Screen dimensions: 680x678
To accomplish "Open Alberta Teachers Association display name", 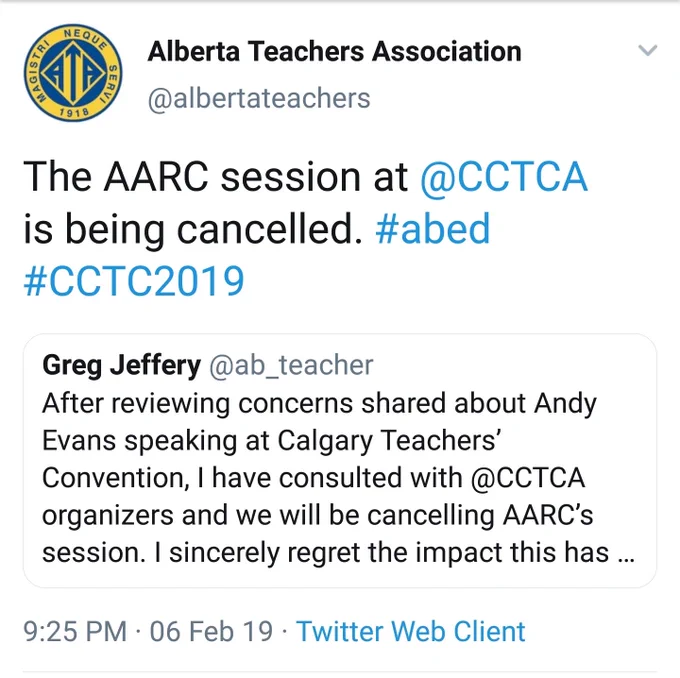I will point(334,51).
